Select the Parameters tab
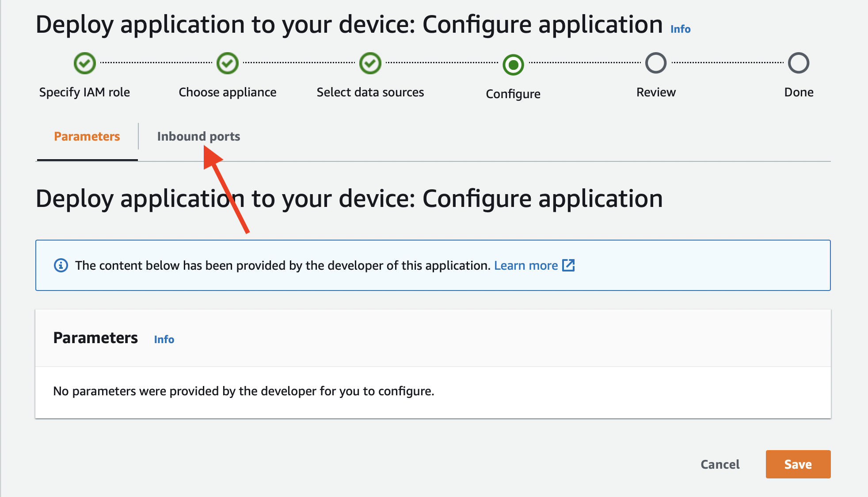The width and height of the screenshot is (868, 497). (87, 136)
